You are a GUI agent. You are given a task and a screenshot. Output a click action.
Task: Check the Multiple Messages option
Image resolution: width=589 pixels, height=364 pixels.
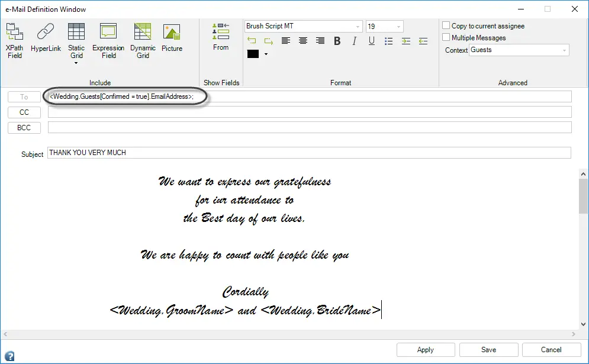click(x=446, y=37)
